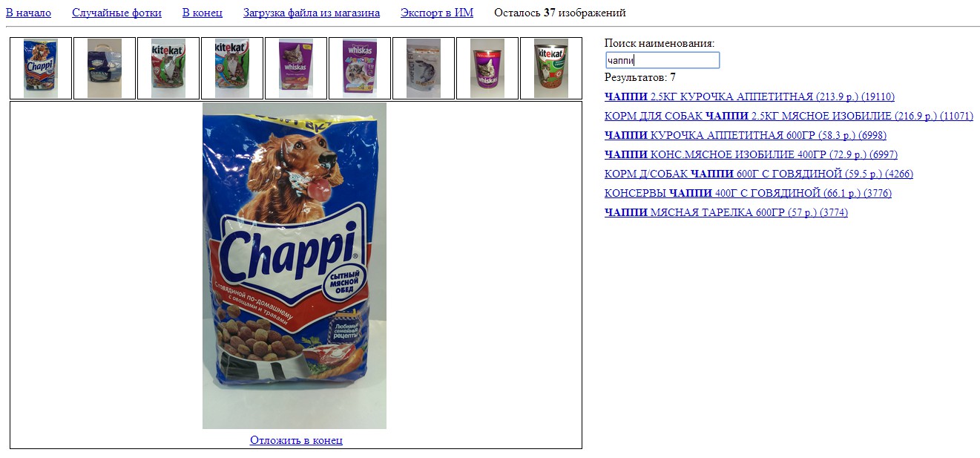Screen dimensions: 980x458
Task: Pick the Whiskas kitten pack thumbnail
Action: (x=360, y=68)
